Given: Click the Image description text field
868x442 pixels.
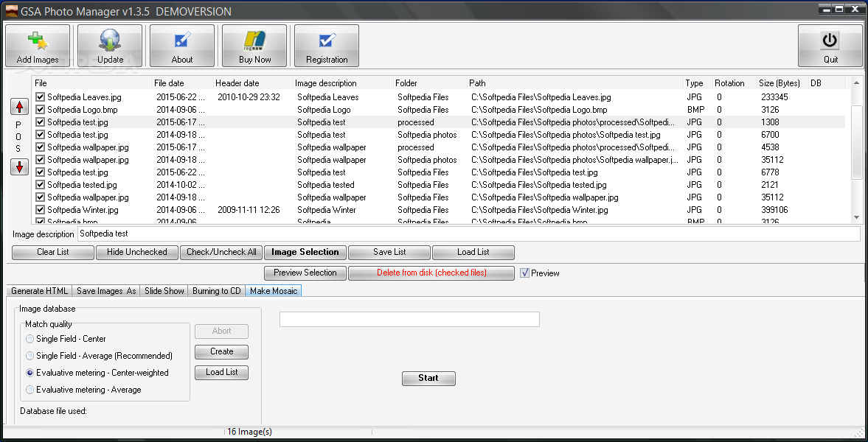Looking at the screenshot, I should [469, 234].
